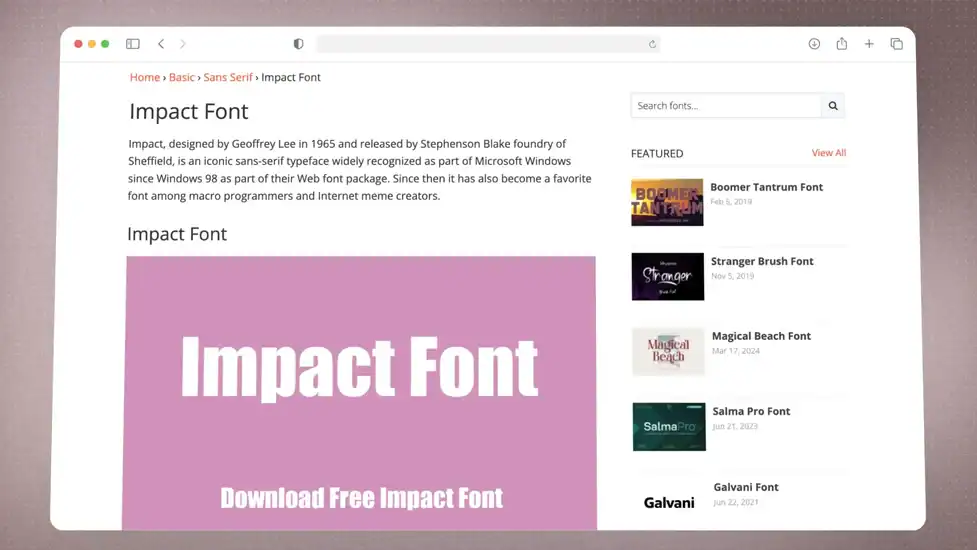Select the Stranger Brush Font title
Screen dimensions: 977x550
[762, 262]
